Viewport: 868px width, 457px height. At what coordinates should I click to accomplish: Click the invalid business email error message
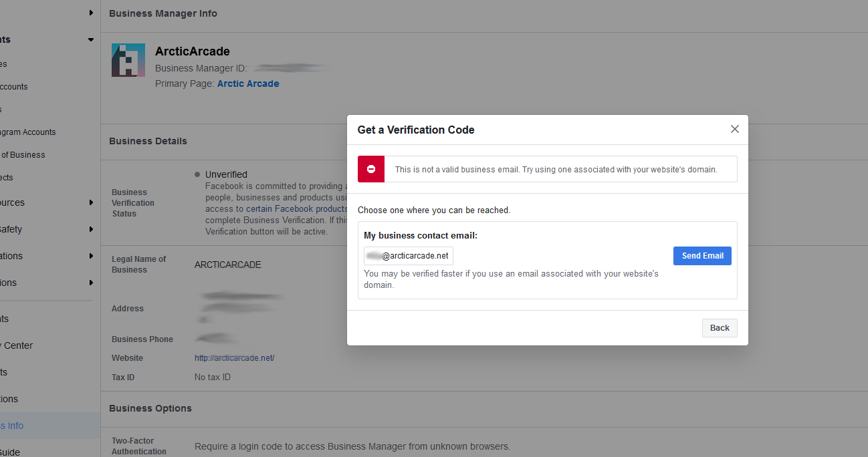[556, 170]
